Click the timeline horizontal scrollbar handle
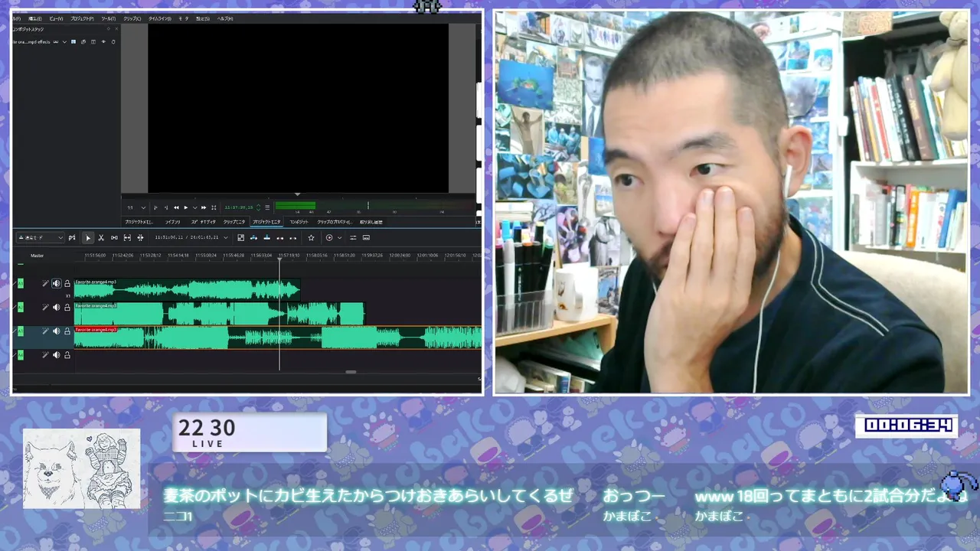 click(x=351, y=372)
